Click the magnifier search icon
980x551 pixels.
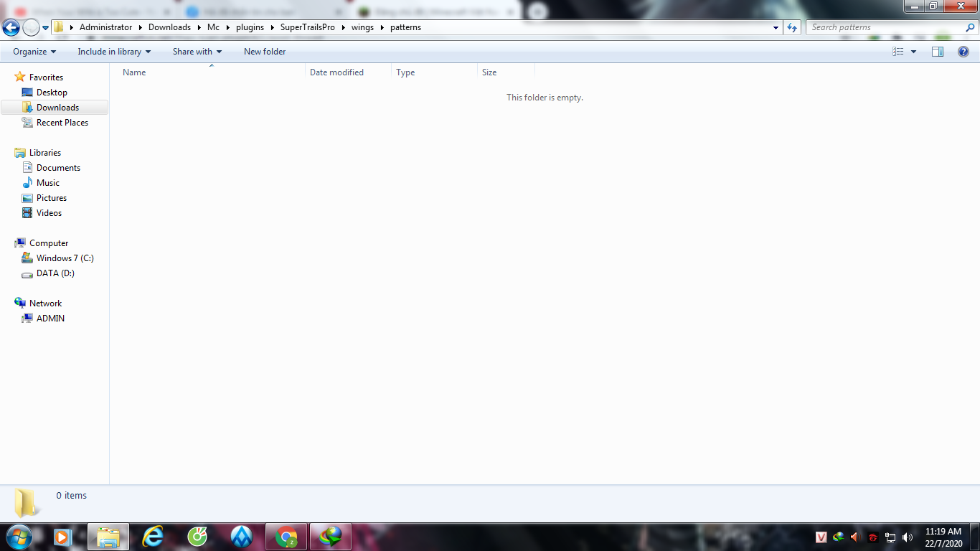pyautogui.click(x=970, y=27)
